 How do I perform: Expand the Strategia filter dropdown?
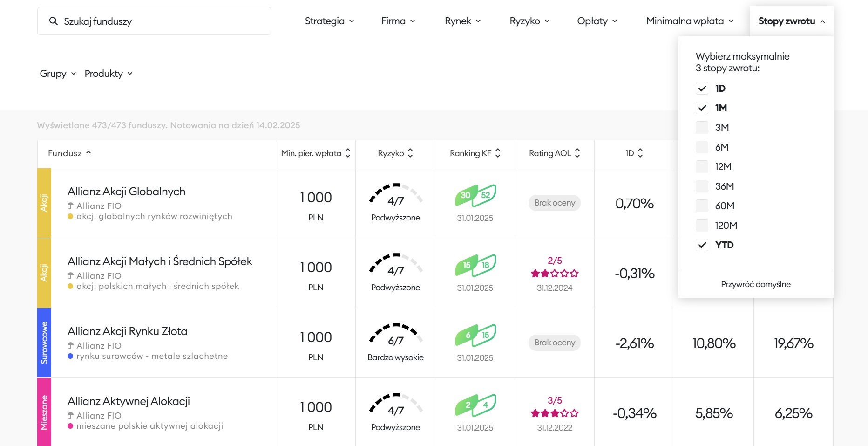click(x=329, y=21)
